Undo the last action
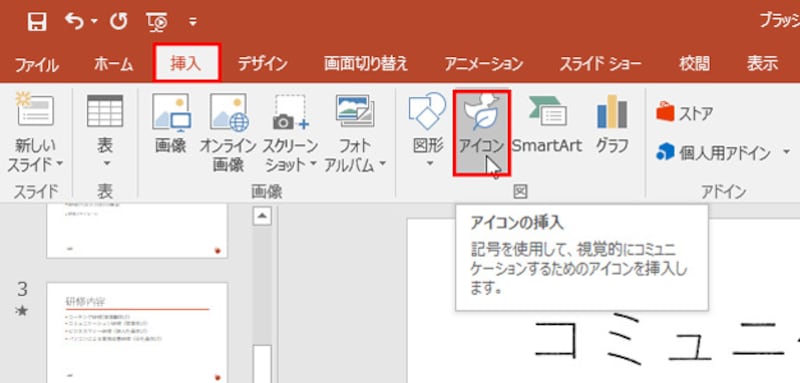 coord(74,21)
